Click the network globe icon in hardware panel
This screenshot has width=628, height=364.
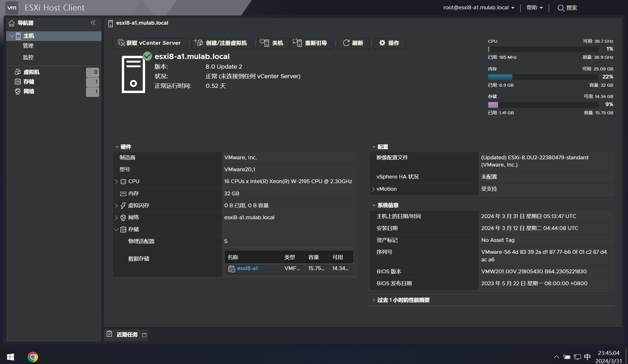pyautogui.click(x=123, y=217)
